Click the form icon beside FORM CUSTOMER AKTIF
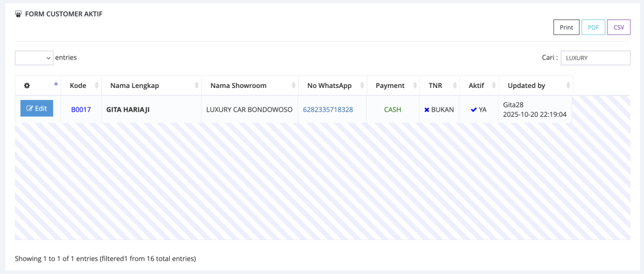This screenshot has width=644, height=274. [x=18, y=14]
